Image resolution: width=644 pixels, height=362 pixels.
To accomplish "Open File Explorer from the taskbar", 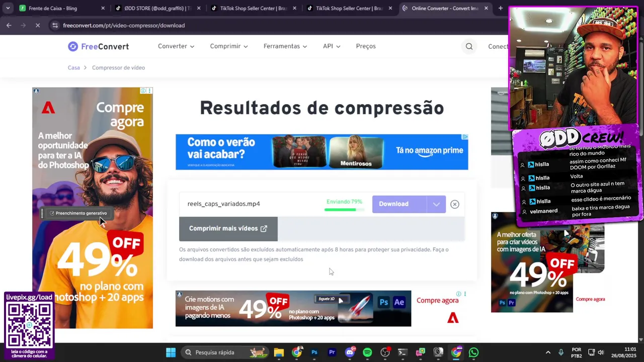I will pyautogui.click(x=279, y=352).
